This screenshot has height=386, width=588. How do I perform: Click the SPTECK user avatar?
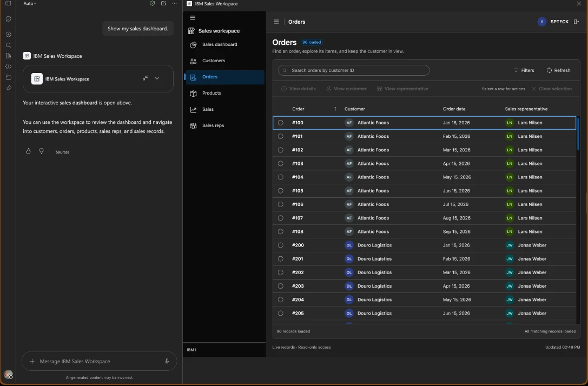point(542,22)
